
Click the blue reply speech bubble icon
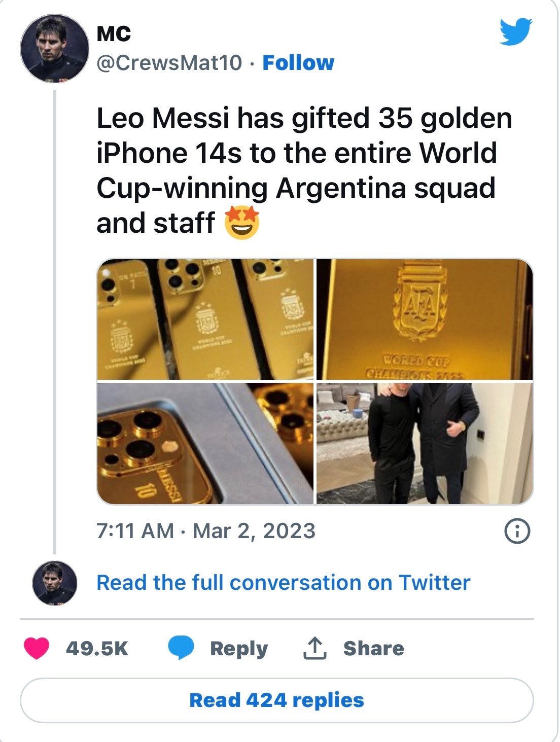181,648
